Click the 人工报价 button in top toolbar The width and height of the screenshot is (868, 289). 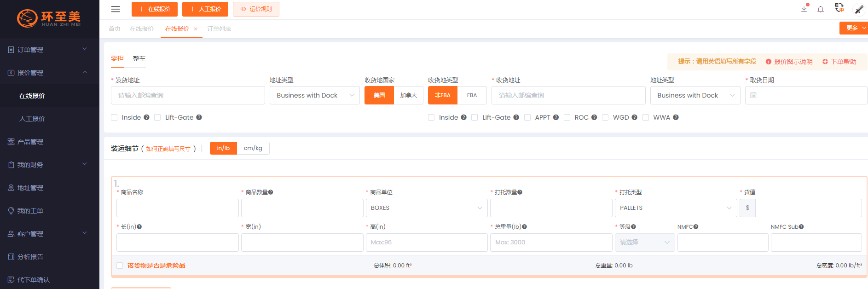(x=205, y=9)
